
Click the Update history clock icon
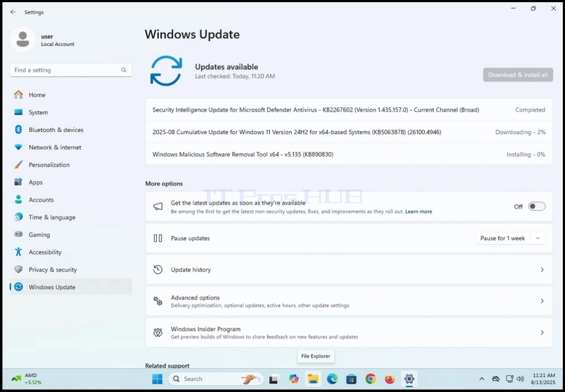click(x=158, y=269)
